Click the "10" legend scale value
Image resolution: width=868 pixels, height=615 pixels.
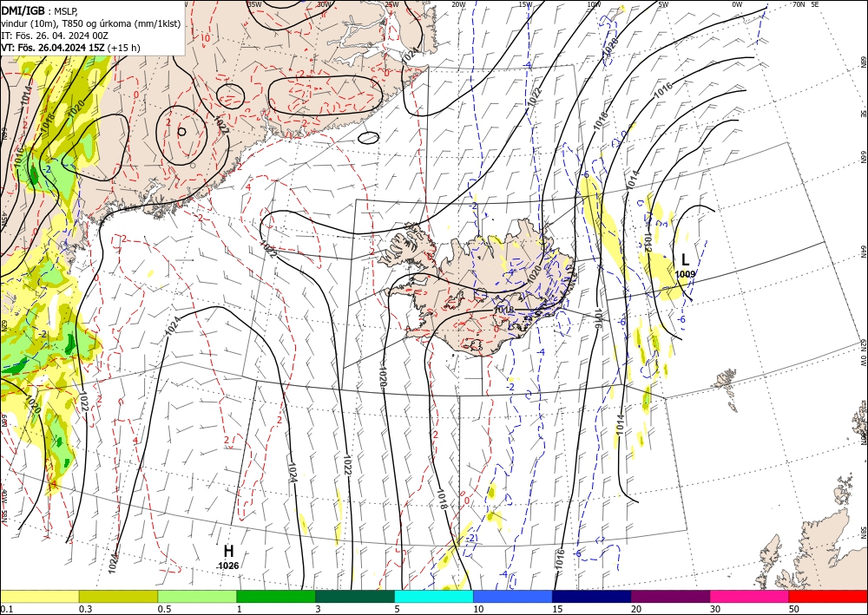pyautogui.click(x=478, y=609)
